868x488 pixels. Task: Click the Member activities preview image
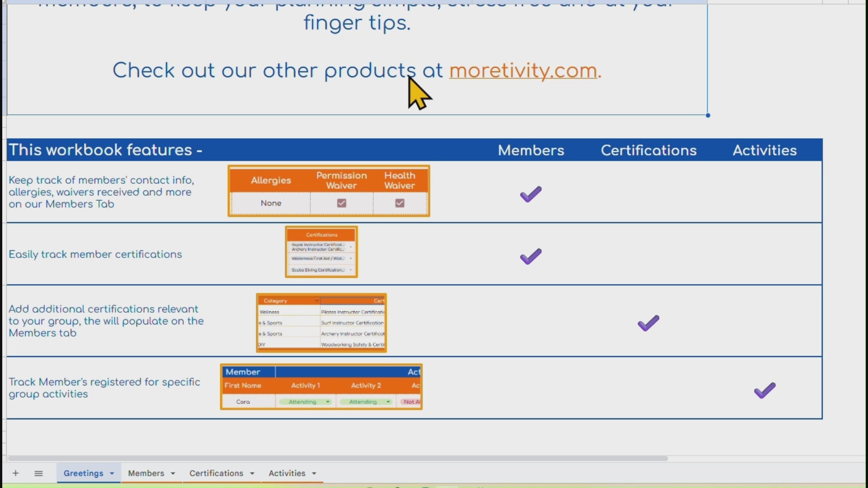point(321,387)
